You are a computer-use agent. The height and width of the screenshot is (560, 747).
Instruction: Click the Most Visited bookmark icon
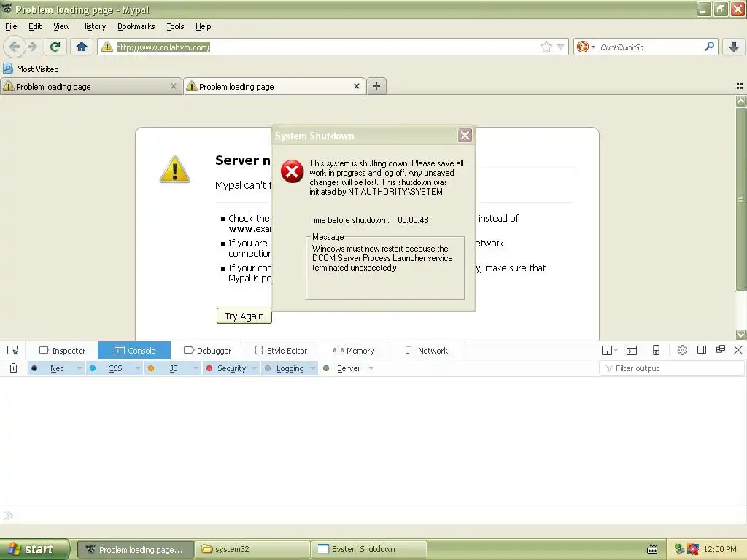coord(7,69)
